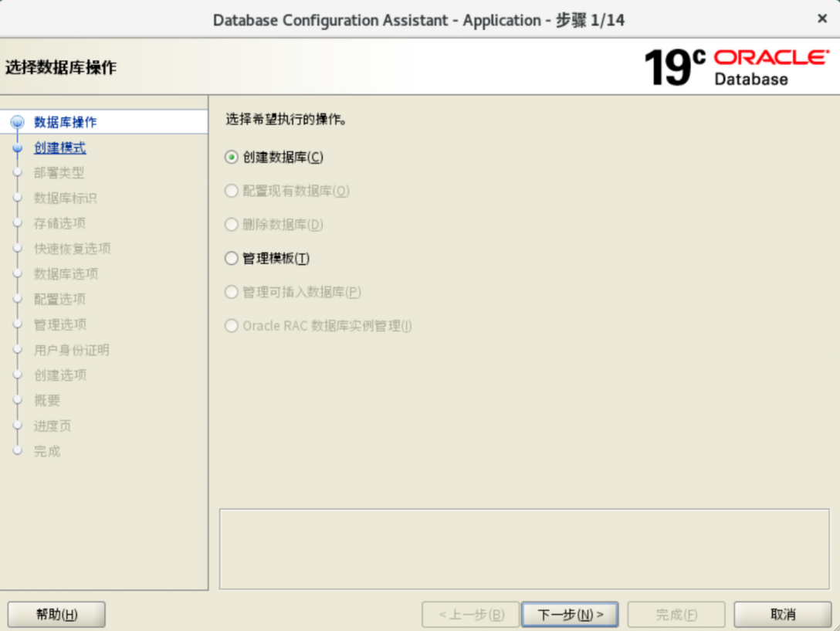Close the Database Configuration Assistant window
The image size is (840, 631).
821,19
